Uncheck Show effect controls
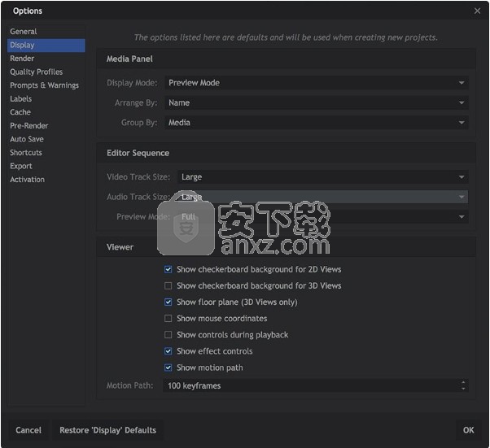Screen dimensions: 490x448 [x=168, y=351]
